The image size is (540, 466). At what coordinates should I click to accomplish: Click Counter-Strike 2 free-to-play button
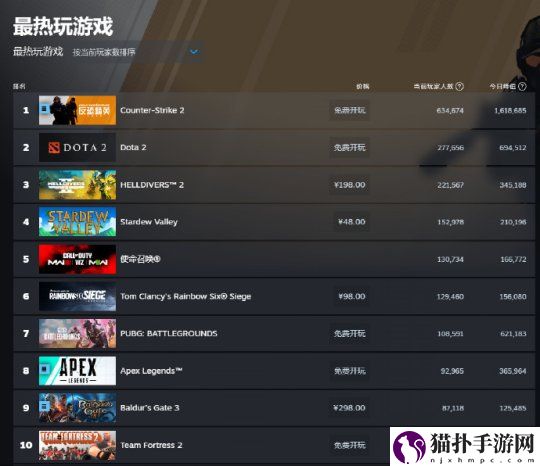pyautogui.click(x=350, y=110)
